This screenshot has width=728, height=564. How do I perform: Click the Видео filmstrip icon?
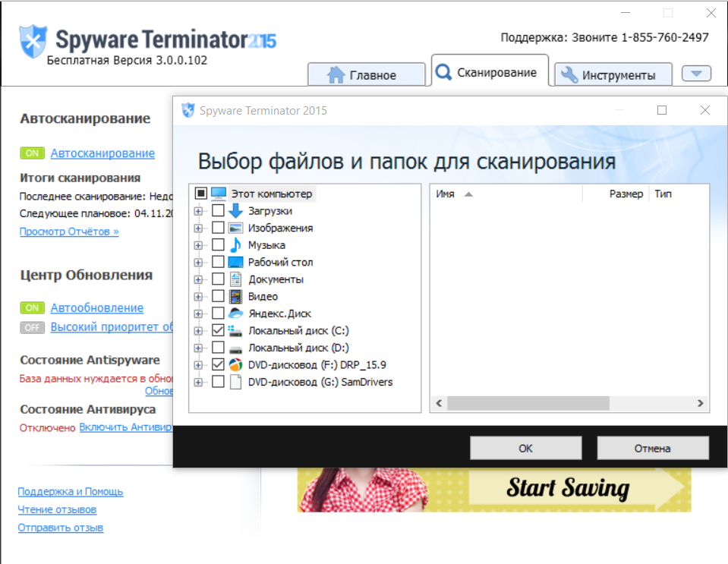click(236, 296)
